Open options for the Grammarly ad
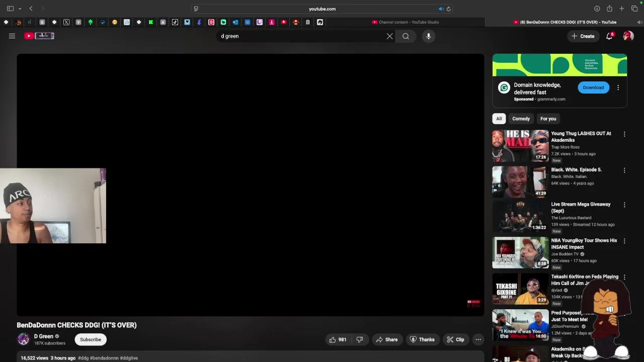644x362 pixels. (x=618, y=87)
